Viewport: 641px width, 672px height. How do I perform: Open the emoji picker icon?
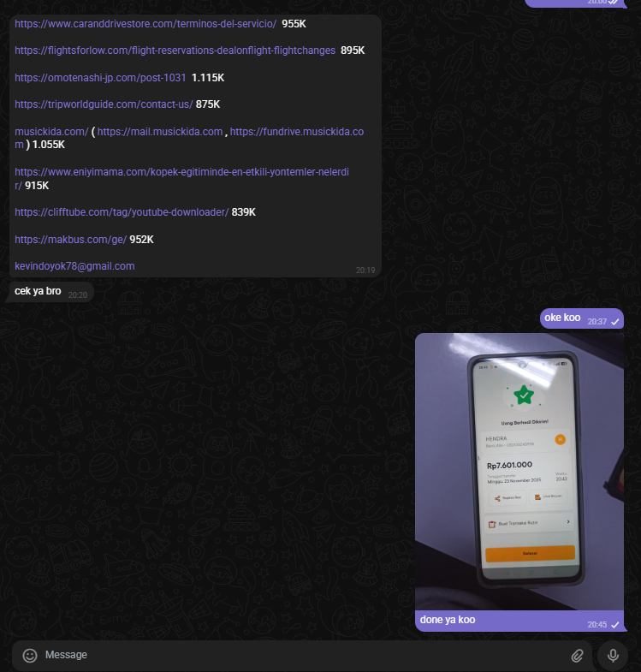click(30, 655)
